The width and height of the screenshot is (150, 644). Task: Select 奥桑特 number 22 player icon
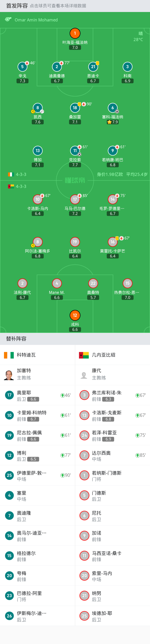click(x=93, y=283)
